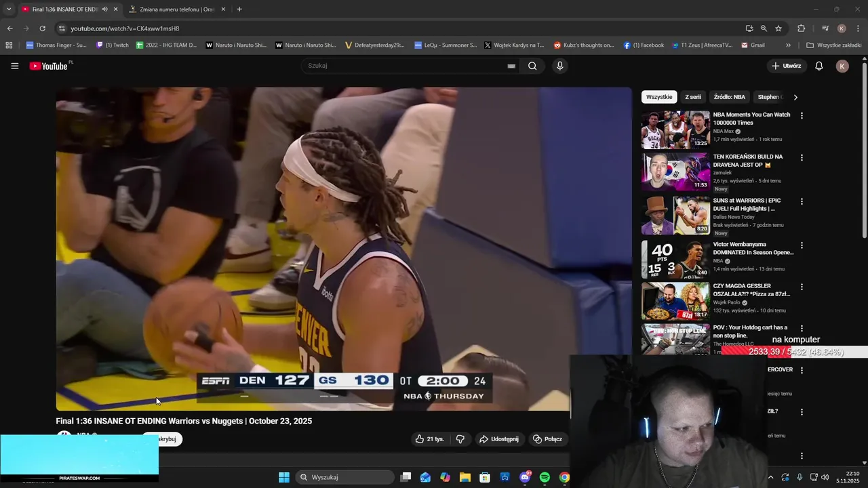Open more options for CZY MAGDA GESSLER video
This screenshot has height=488, width=868.
(x=802, y=287)
